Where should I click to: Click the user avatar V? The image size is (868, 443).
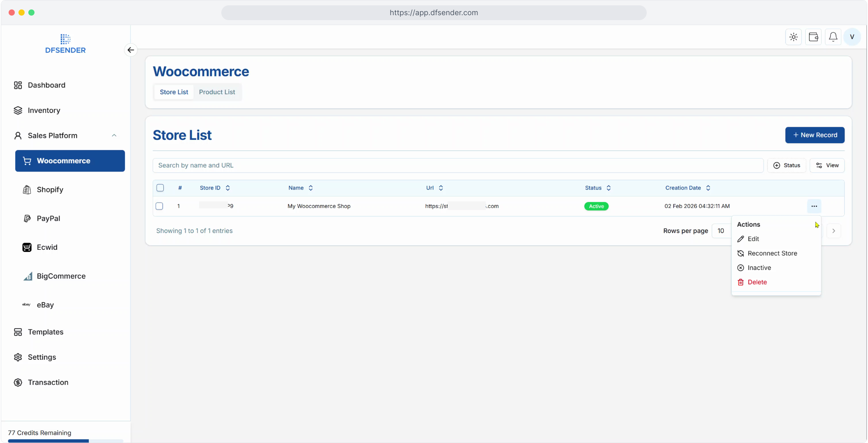(x=852, y=37)
